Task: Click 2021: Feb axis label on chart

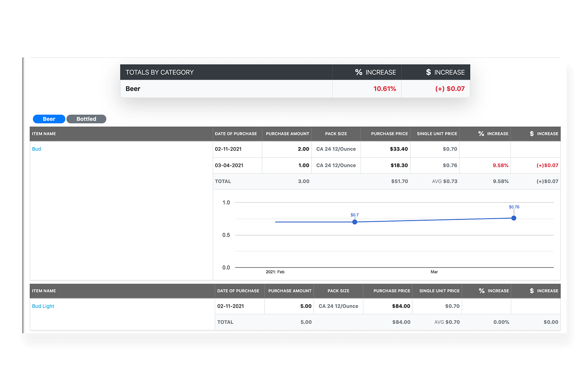Action: pyautogui.click(x=275, y=272)
